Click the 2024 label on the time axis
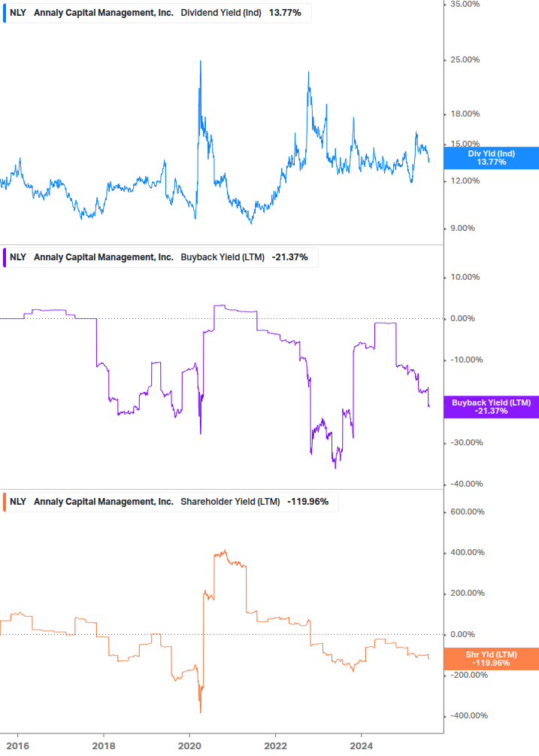Viewport: 539px width, 756px height. 362,746
